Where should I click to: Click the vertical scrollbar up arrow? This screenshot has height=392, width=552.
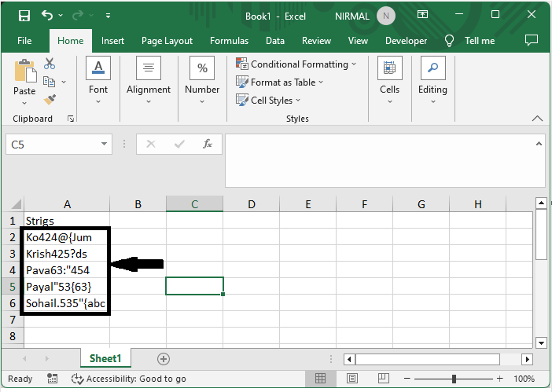click(x=541, y=203)
